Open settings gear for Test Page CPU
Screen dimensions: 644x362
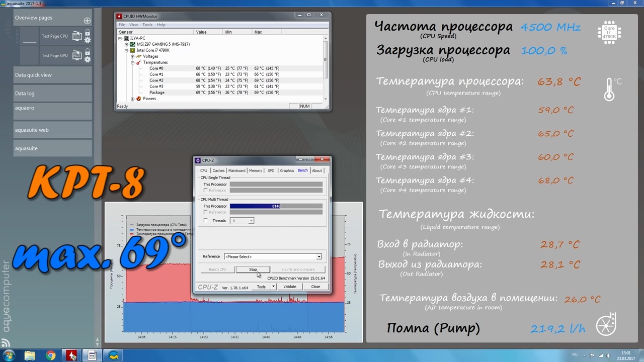pos(88,40)
